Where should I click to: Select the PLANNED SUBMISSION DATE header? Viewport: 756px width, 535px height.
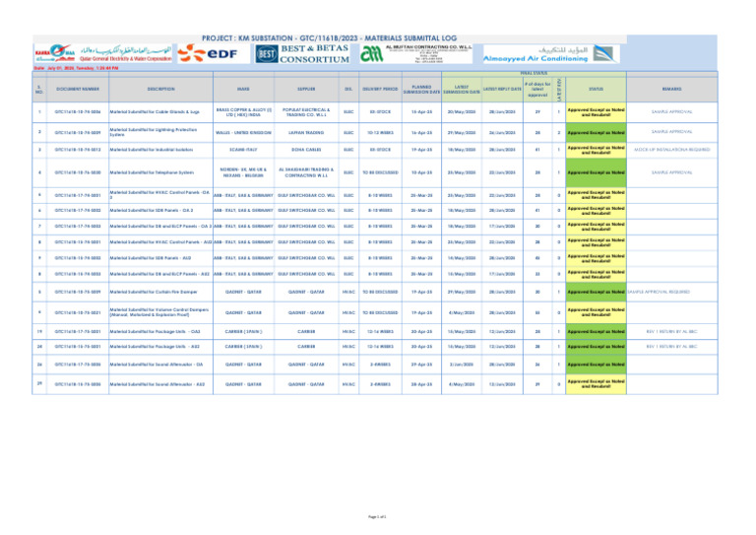421,90
